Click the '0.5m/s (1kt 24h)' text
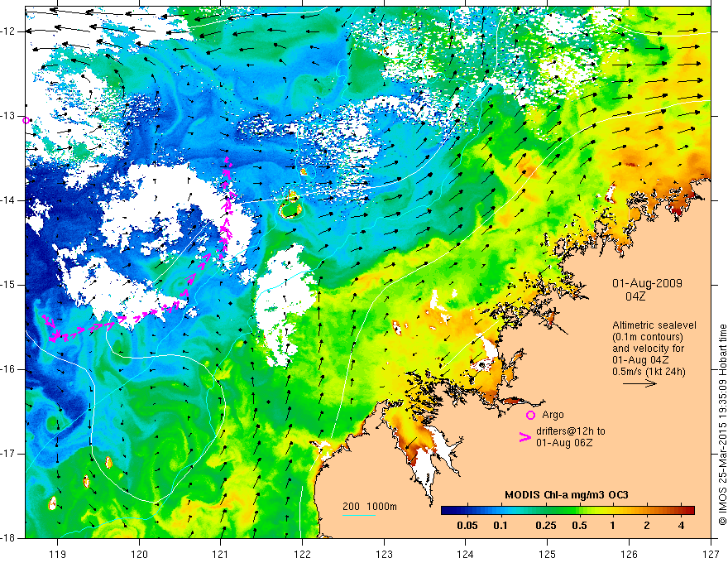The height and width of the screenshot is (563, 728). point(649,371)
